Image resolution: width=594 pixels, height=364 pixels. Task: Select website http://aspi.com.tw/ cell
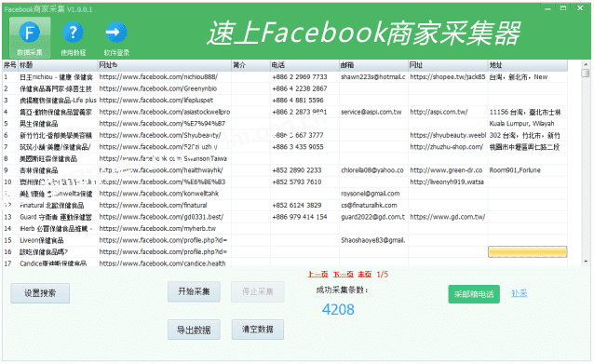(448, 112)
